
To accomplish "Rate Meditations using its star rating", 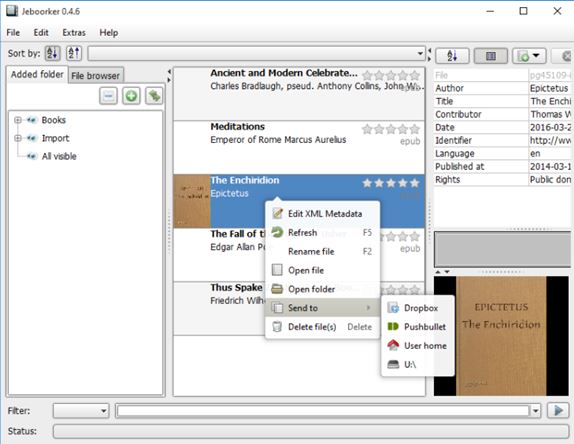I will point(391,129).
